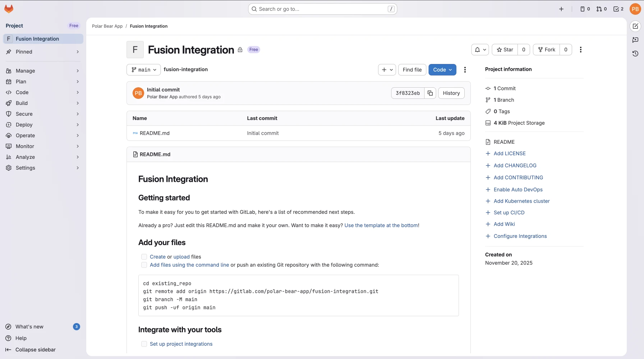Tick the 'Add files using the command line' checkbox

click(144, 265)
